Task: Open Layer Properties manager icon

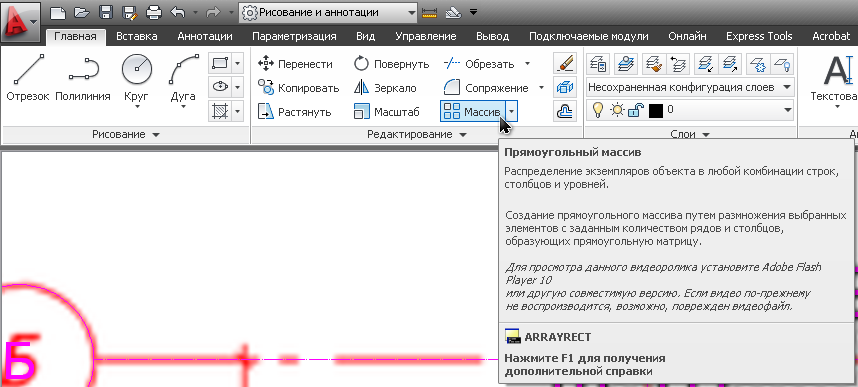Action: point(599,63)
